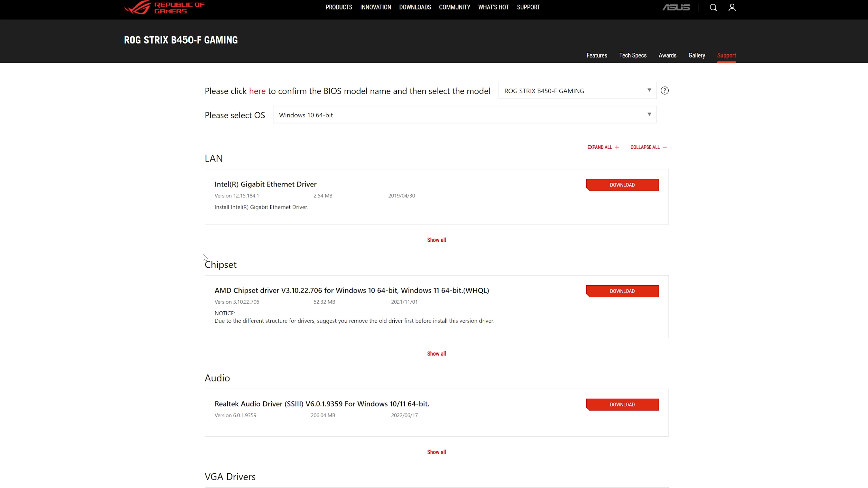This screenshot has width=868, height=488.
Task: Click EXPAND ALL
Action: (603, 147)
